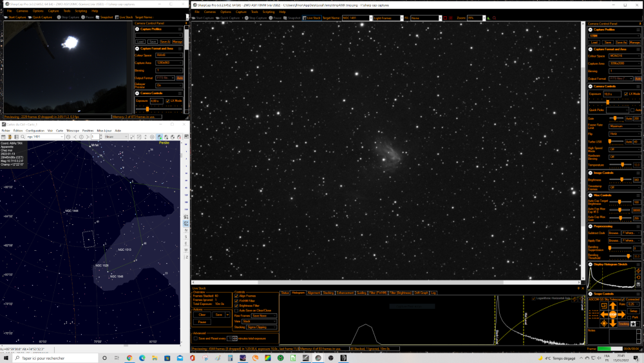This screenshot has height=363, width=644.
Task: Click the Live Stack toolbar button in main window
Action: (311, 18)
